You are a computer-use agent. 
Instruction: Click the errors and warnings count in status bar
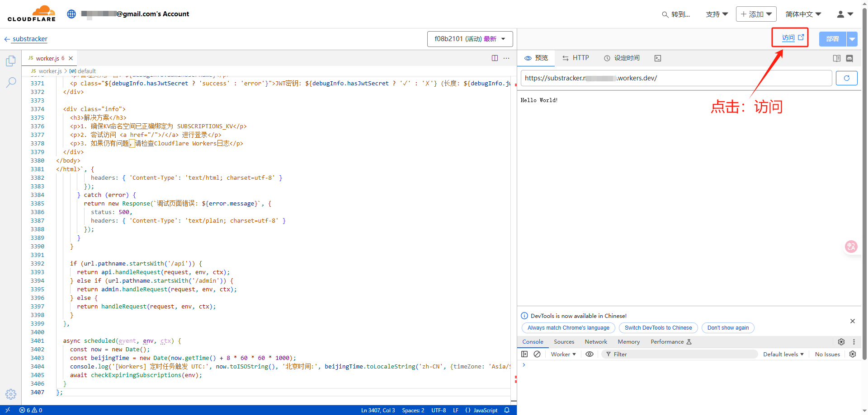pyautogui.click(x=31, y=410)
